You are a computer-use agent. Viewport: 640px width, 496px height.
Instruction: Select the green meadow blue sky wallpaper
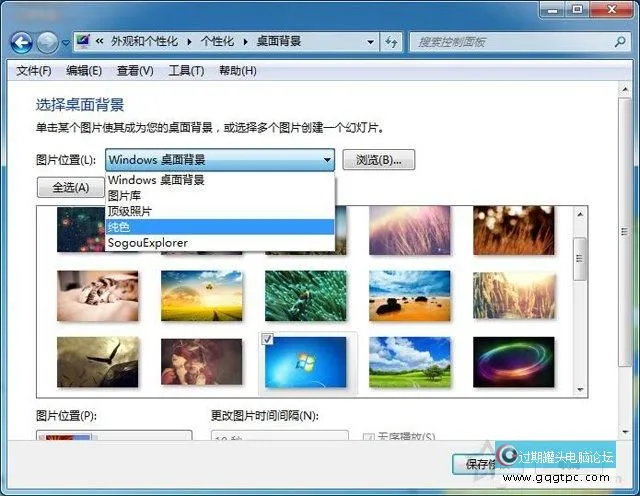(x=410, y=362)
